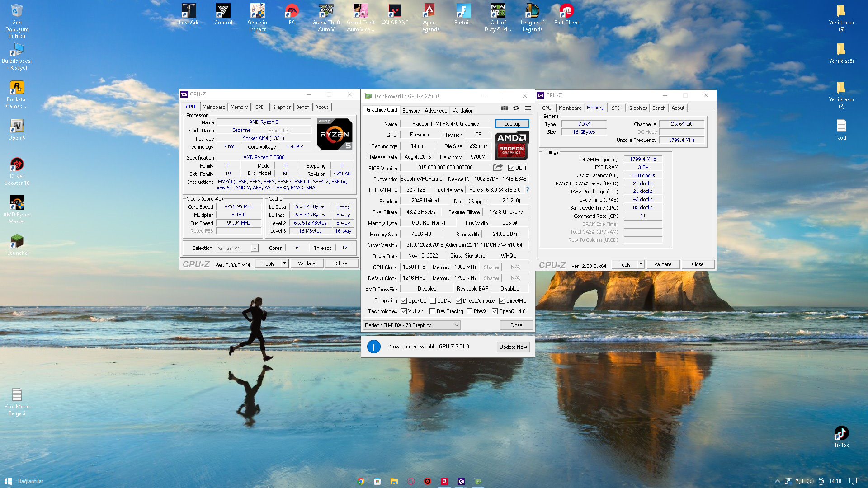Toggle the OpenCL checkbox
The height and width of the screenshot is (488, 868).
[404, 301]
